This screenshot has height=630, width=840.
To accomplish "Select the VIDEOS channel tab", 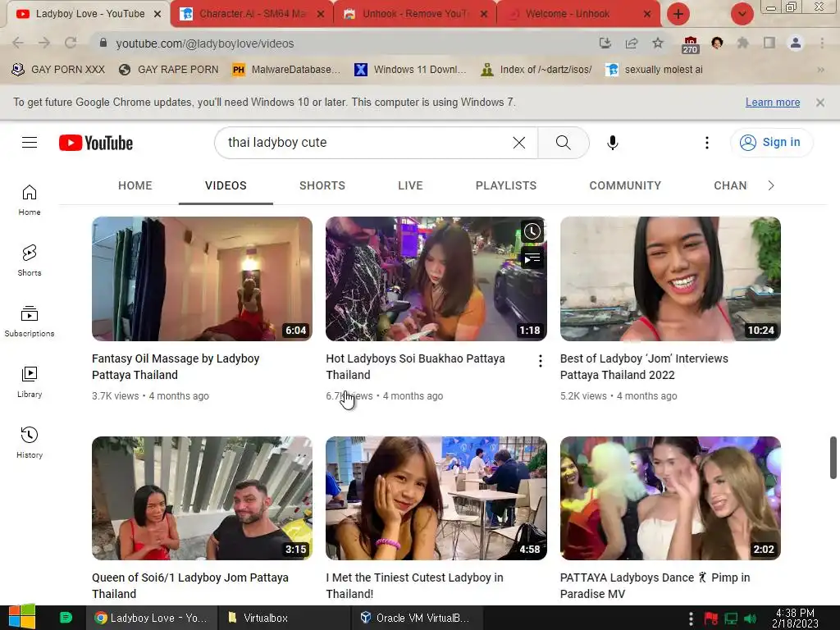I will pos(226,185).
